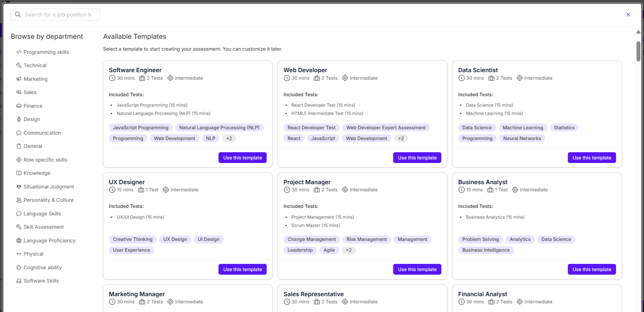The height and width of the screenshot is (312, 644).
Task: Click the Marketing megaphone icon
Action: pos(19,79)
